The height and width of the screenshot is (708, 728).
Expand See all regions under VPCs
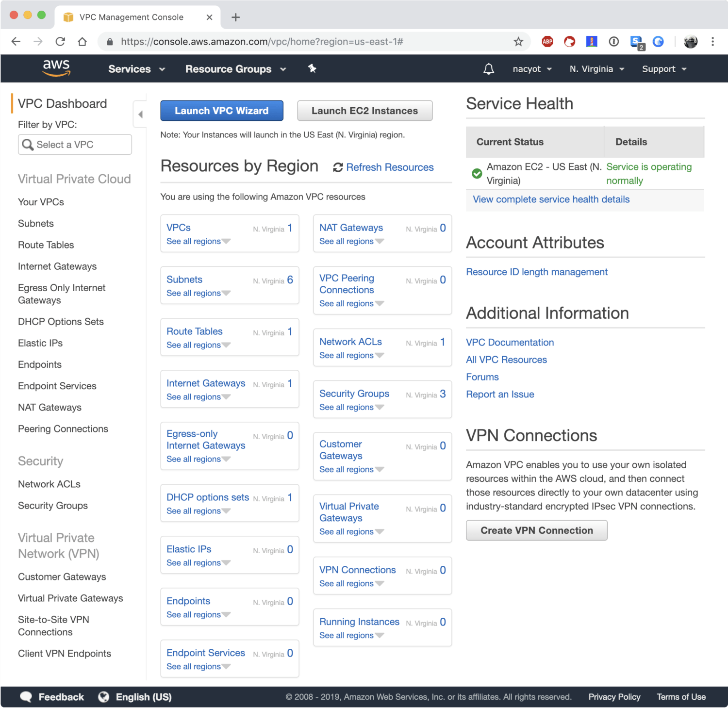click(x=199, y=241)
